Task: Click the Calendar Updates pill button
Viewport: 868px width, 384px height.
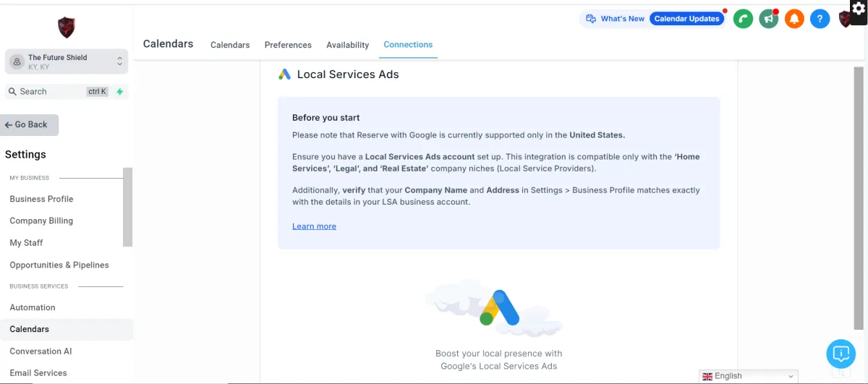Action: point(686,19)
